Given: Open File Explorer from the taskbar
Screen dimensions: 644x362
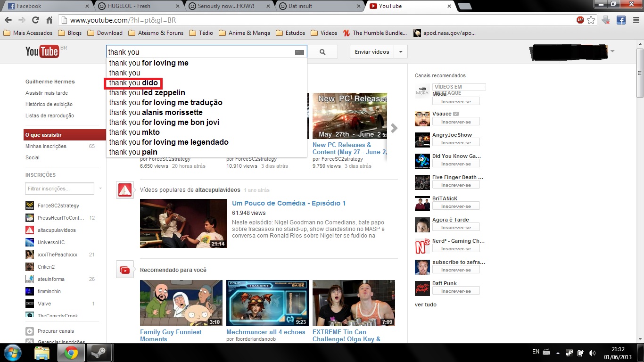Looking at the screenshot, I should pos(42,353).
